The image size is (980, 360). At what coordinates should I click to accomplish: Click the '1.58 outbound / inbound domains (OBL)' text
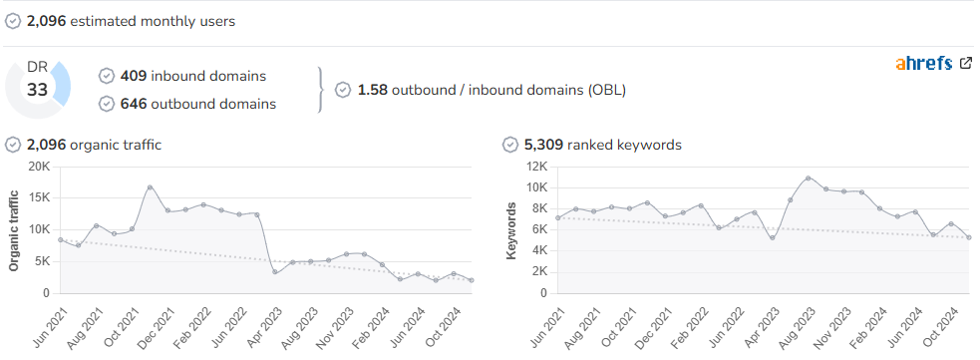pos(491,90)
